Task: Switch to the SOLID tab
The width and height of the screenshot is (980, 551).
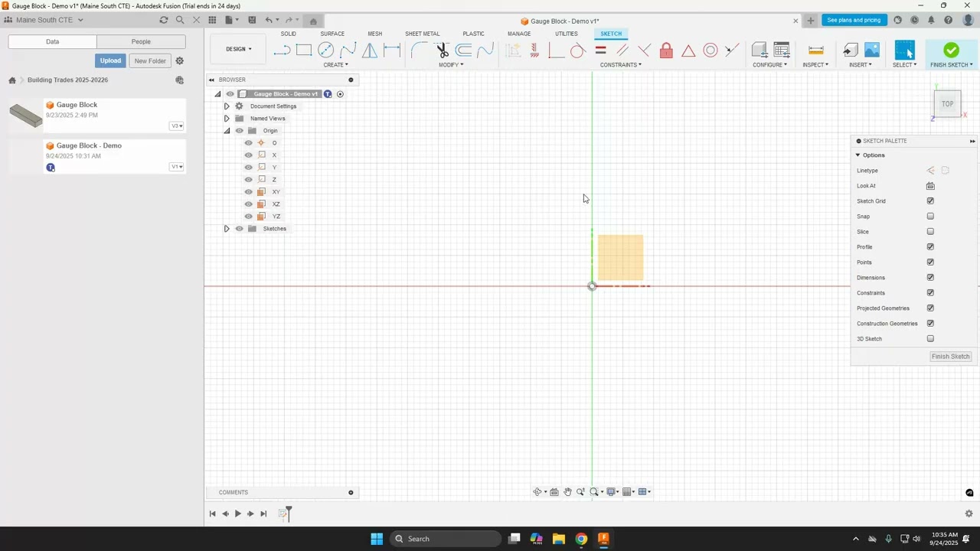Action: [x=288, y=34]
